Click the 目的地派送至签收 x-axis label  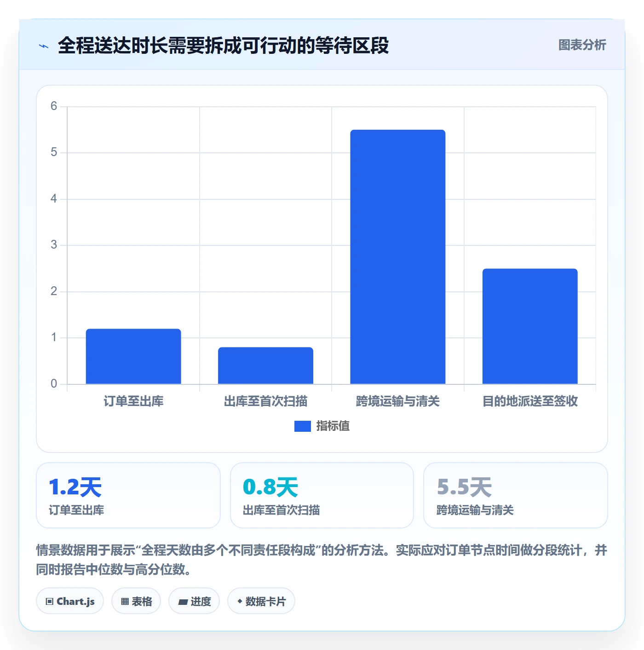coord(530,401)
